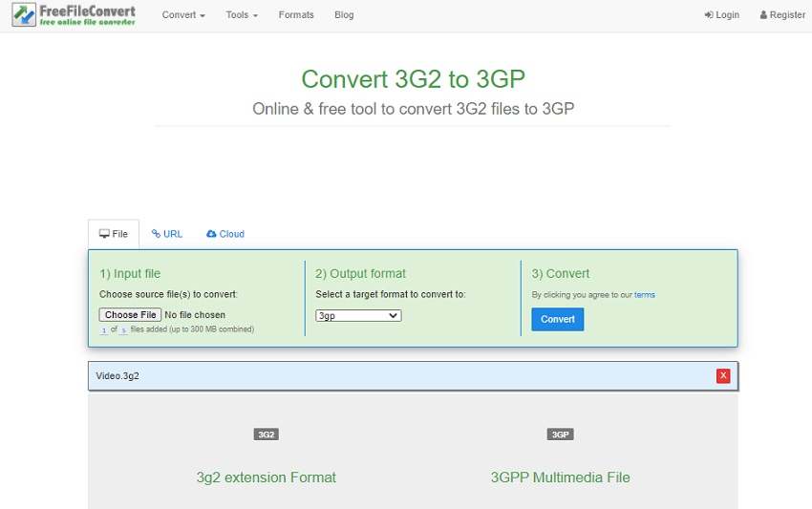Viewport: 812px width, 509px height.
Task: Click the 3GP format badge
Action: 561,435
